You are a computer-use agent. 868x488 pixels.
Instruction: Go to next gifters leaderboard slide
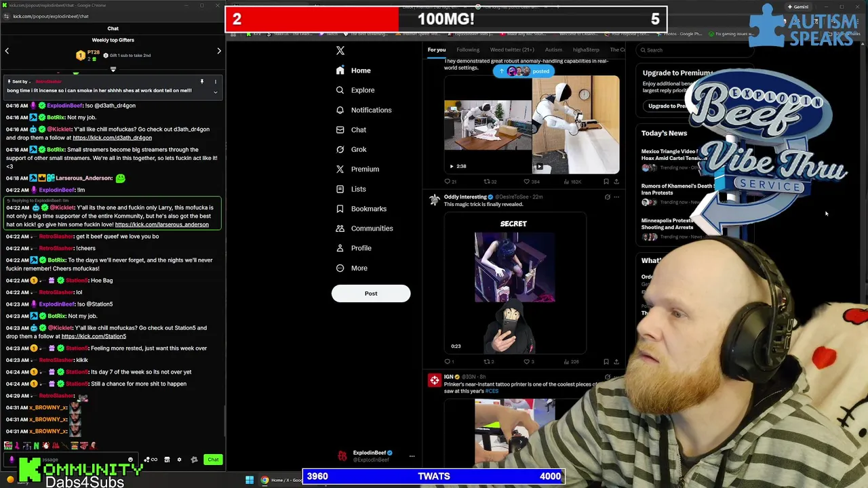219,51
